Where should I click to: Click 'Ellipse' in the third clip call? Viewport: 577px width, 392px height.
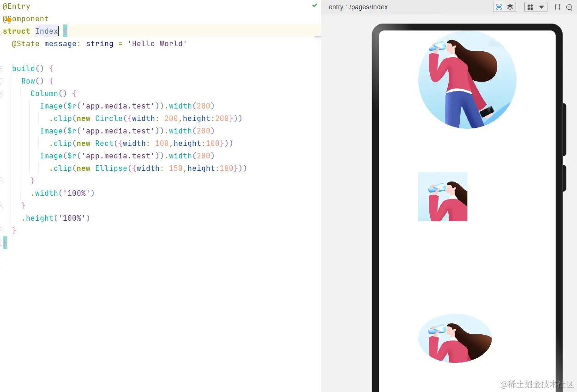coord(111,169)
